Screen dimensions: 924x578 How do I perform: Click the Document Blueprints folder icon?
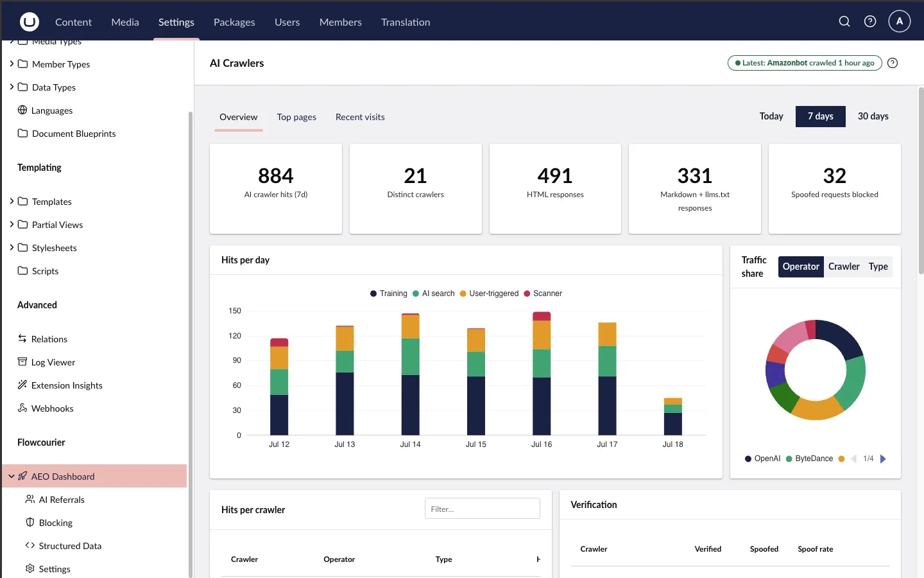(x=22, y=133)
